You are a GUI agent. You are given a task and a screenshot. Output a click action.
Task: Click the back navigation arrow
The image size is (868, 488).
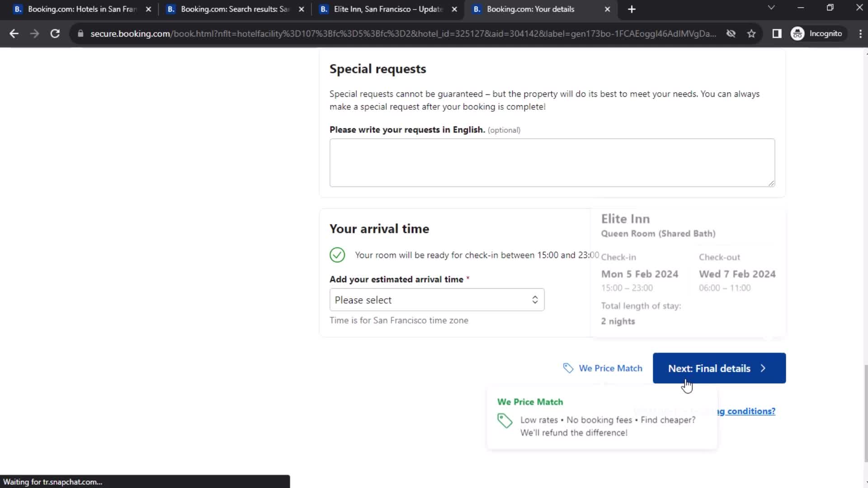tap(14, 34)
